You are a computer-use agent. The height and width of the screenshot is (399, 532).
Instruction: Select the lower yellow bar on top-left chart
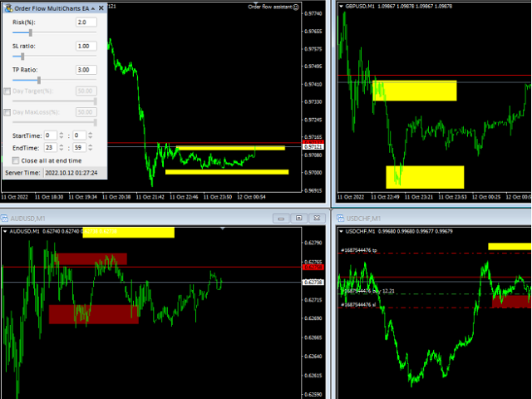tap(227, 172)
